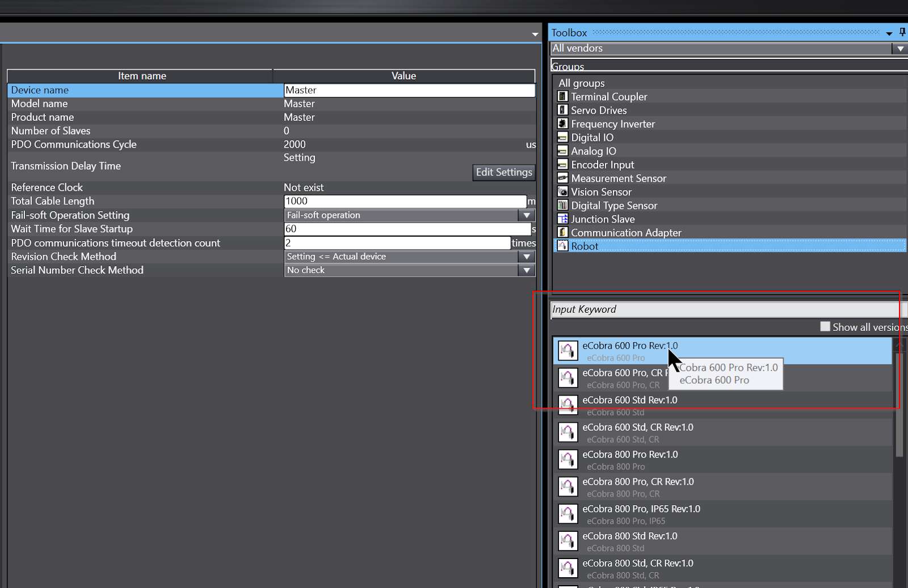Click the Item name column header
This screenshot has width=908, height=588.
click(140, 76)
